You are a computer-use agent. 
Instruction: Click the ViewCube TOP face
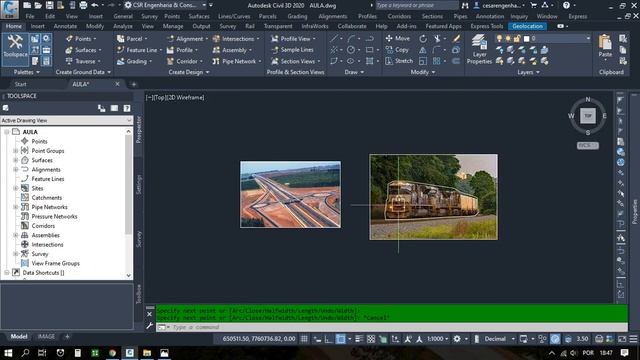tap(588, 116)
